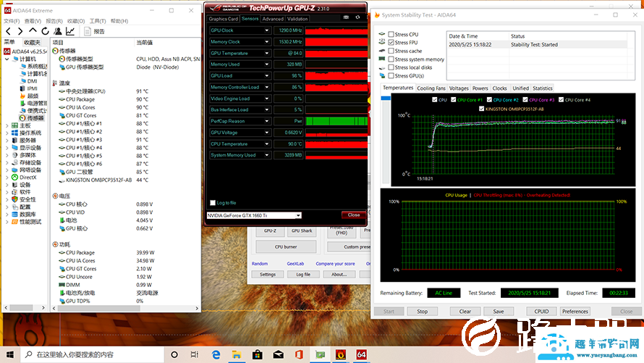Click Clear in stability test
This screenshot has width=644, height=363.
pos(465,312)
